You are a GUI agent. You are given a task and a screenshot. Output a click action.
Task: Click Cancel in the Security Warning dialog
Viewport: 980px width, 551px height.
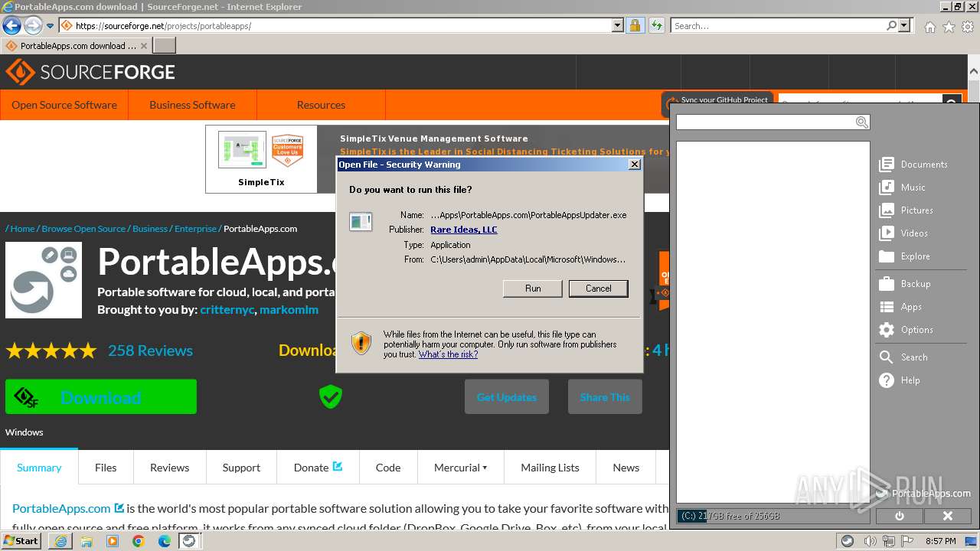click(598, 289)
